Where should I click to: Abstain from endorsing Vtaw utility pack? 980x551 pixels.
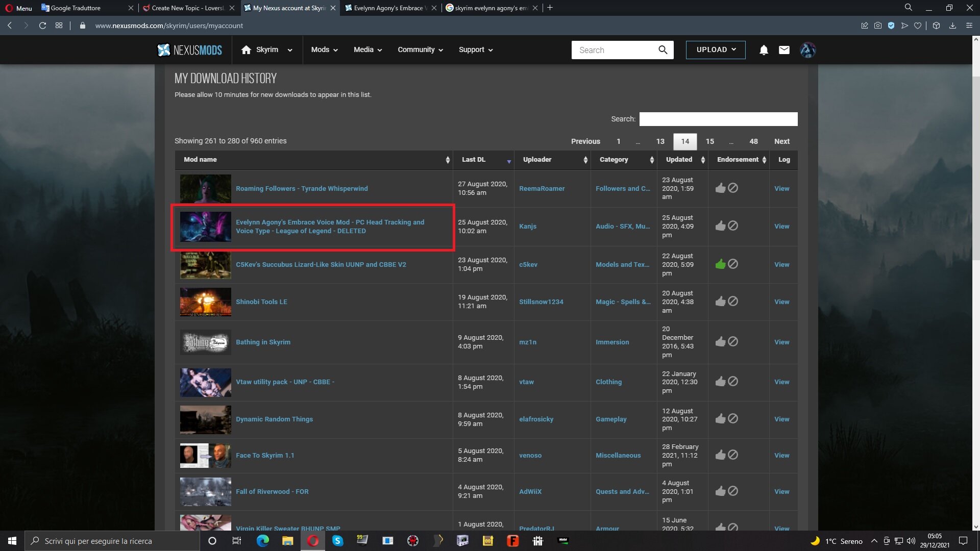[x=733, y=382]
